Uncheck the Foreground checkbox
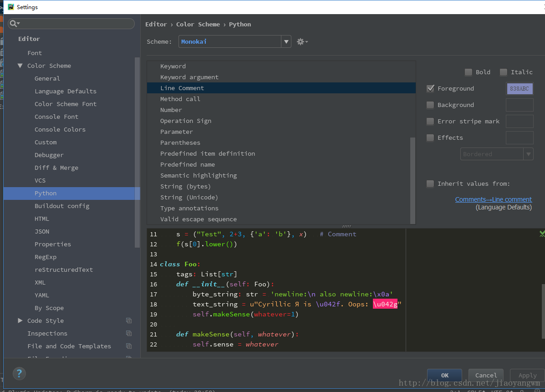545x392 pixels. [x=430, y=88]
